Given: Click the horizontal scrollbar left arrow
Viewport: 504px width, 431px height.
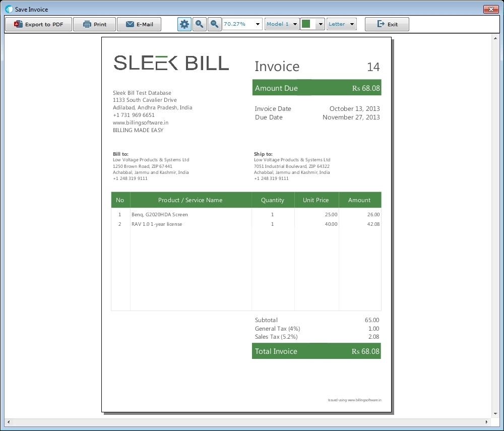Looking at the screenshot, I should tap(9, 422).
